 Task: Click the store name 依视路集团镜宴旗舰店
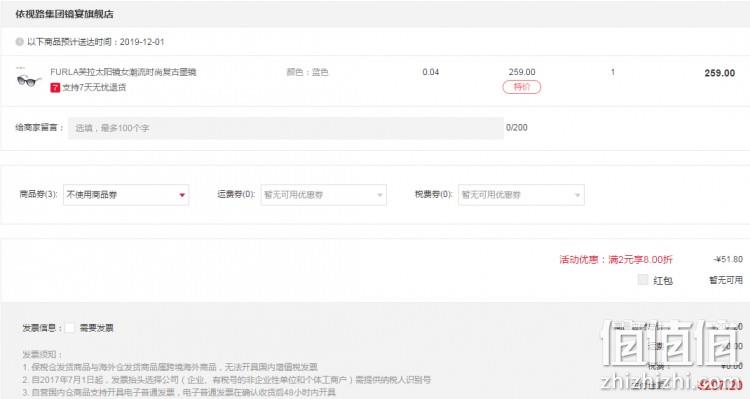pyautogui.click(x=64, y=14)
